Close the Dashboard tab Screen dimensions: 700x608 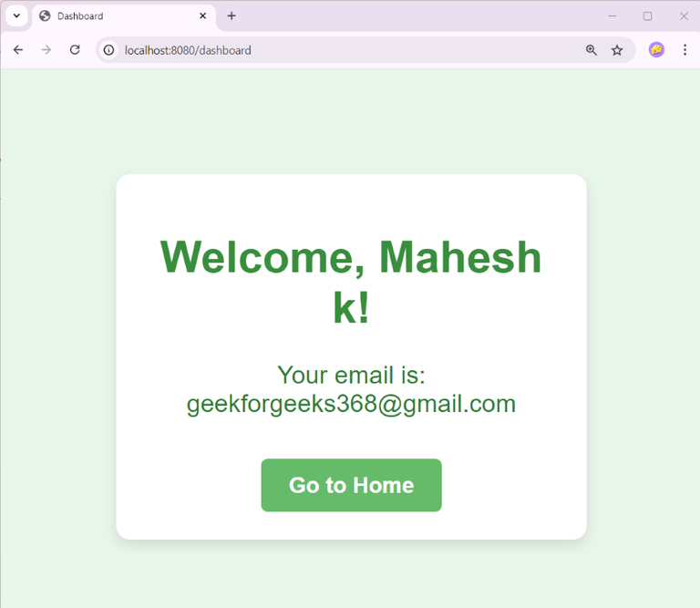(202, 16)
